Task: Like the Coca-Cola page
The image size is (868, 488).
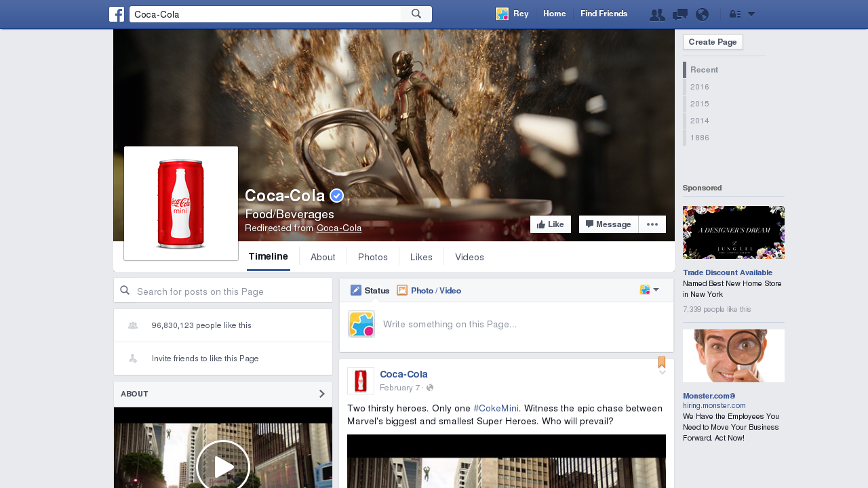Action: [x=551, y=224]
